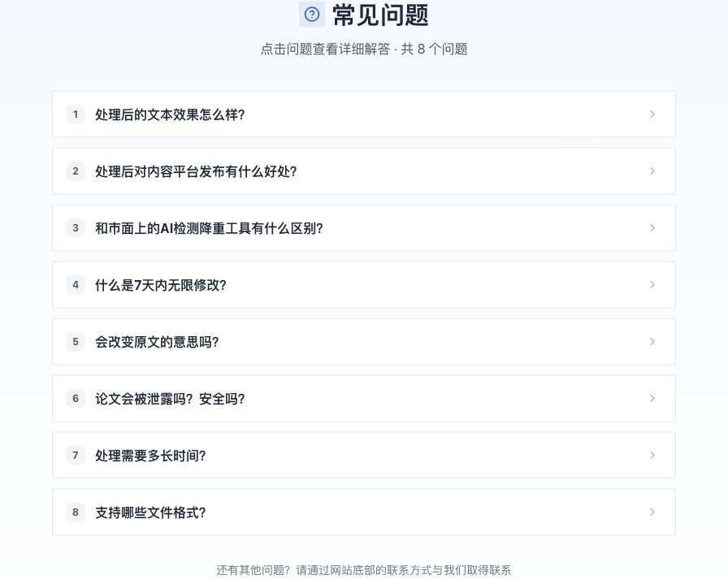The width and height of the screenshot is (728, 579).
Task: Open question 会改变原文的意思吗?
Action: [x=157, y=342]
